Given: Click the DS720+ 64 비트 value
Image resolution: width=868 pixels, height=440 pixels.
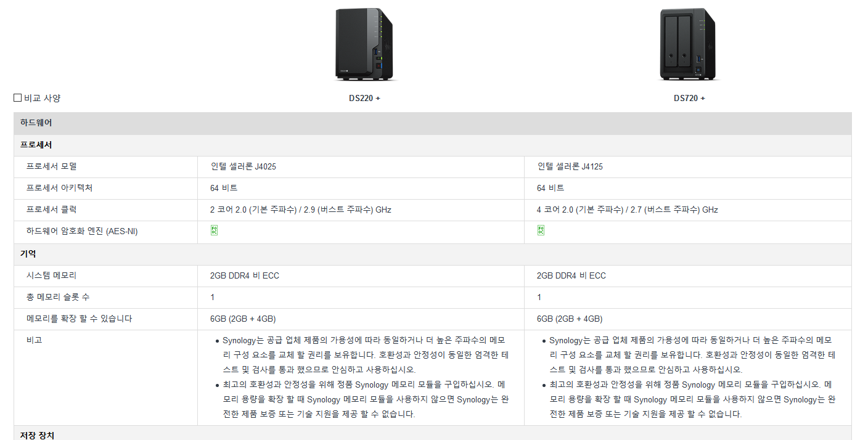Looking at the screenshot, I should click(551, 188).
